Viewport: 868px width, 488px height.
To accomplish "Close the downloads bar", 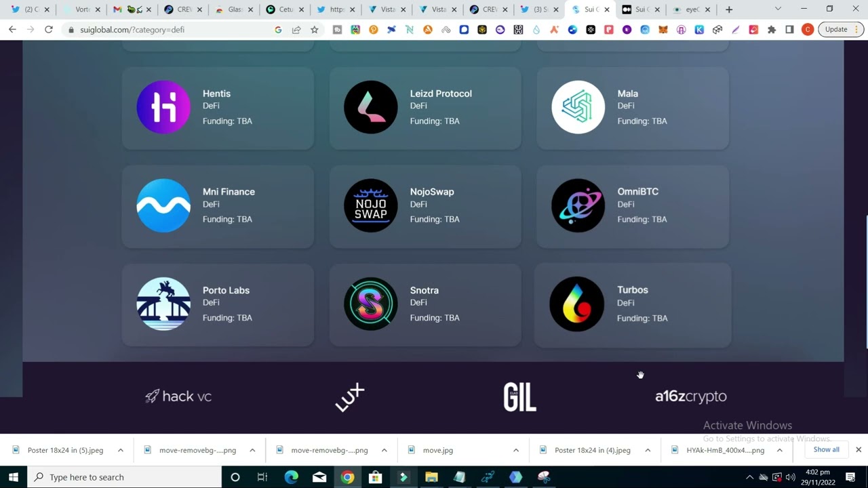I will tap(859, 450).
